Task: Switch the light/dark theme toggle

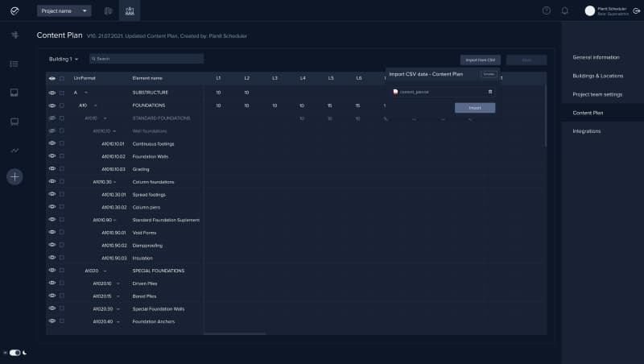Action: pos(14,353)
